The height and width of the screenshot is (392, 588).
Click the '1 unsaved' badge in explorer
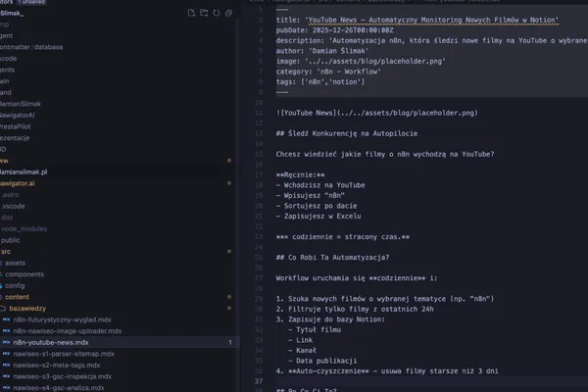click(31, 2)
